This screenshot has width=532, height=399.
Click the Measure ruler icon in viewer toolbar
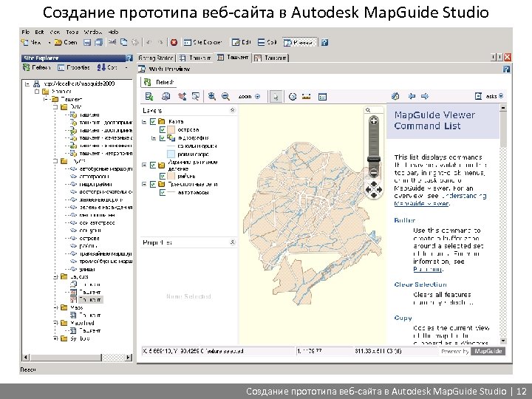coord(306,96)
